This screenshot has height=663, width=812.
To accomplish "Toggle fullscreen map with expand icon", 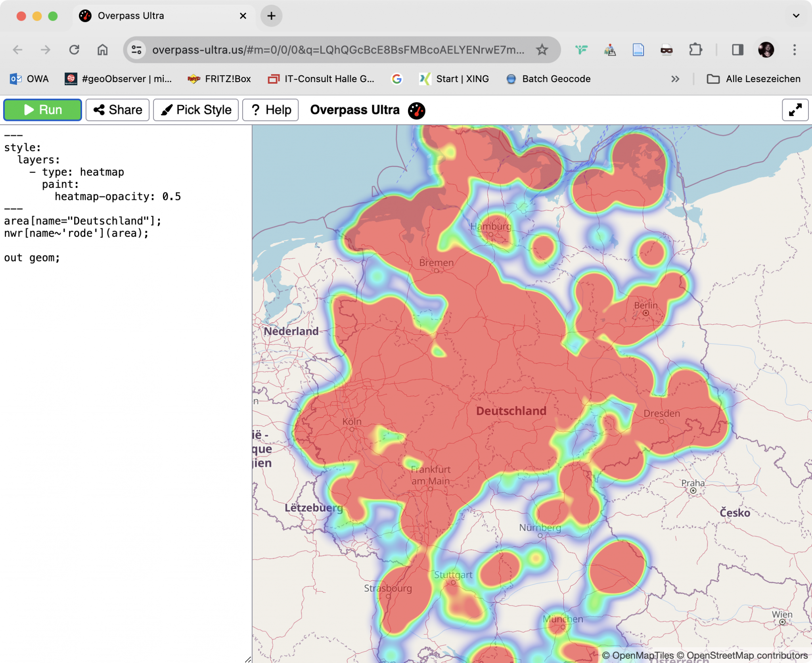I will point(795,110).
